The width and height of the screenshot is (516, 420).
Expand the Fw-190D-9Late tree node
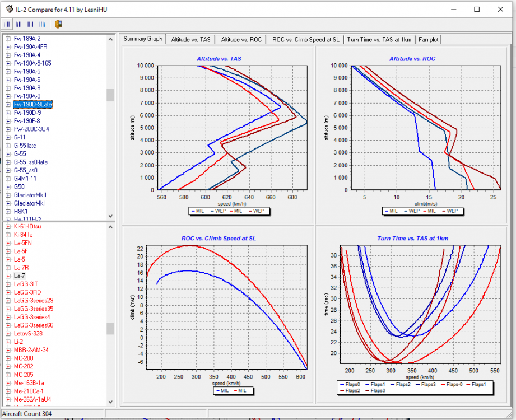tap(8, 105)
